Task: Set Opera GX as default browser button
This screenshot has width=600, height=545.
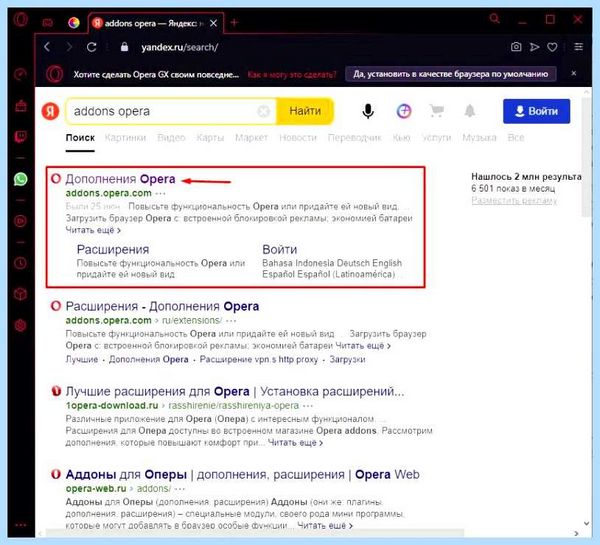Action: coord(451,74)
